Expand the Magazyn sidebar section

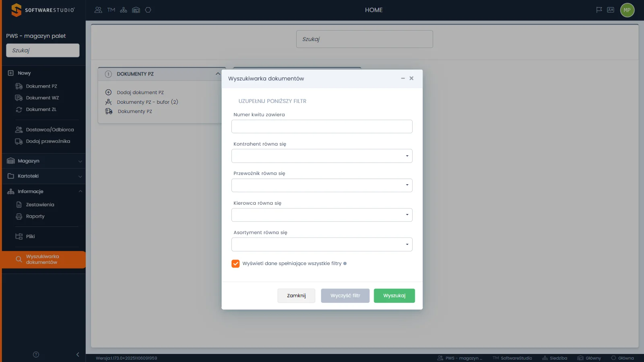[44, 161]
